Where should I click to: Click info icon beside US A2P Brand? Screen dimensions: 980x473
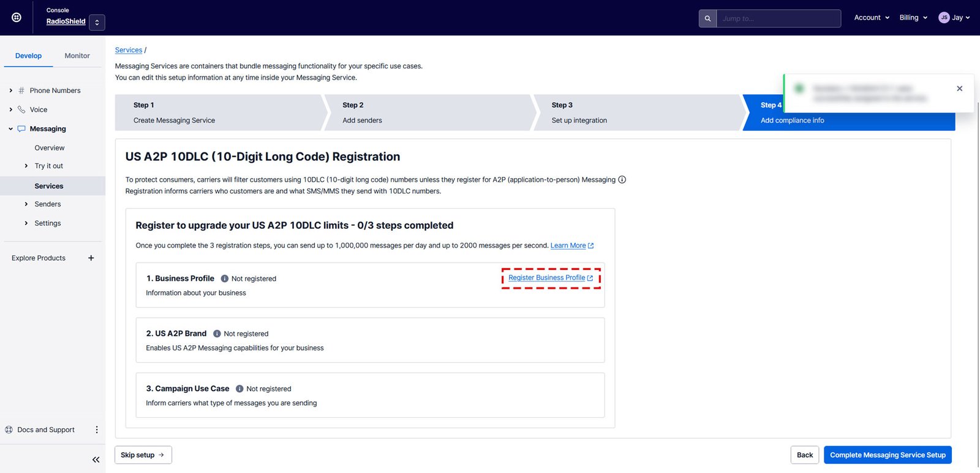pyautogui.click(x=217, y=333)
